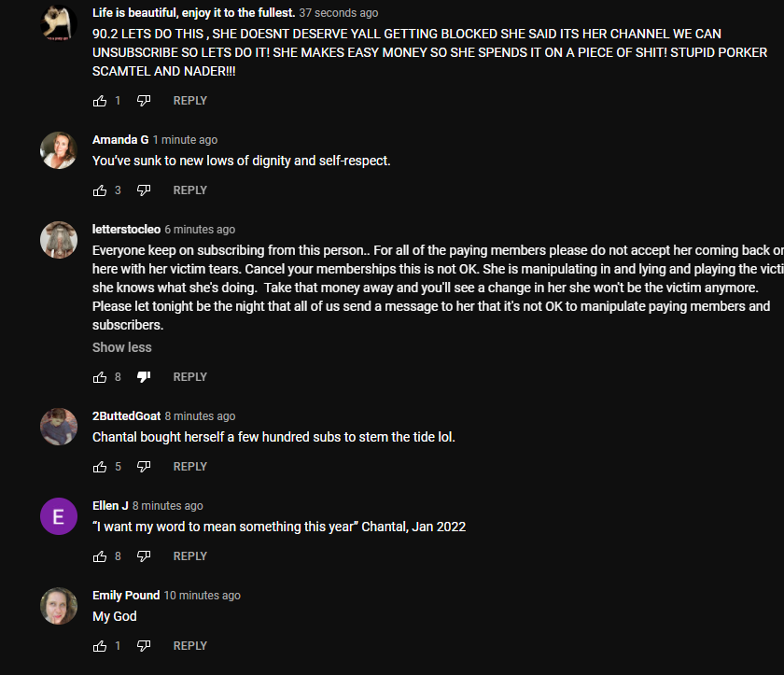The height and width of the screenshot is (675, 784).
Task: Toggle off dislike on letterstocleo comment
Action: coord(144,377)
